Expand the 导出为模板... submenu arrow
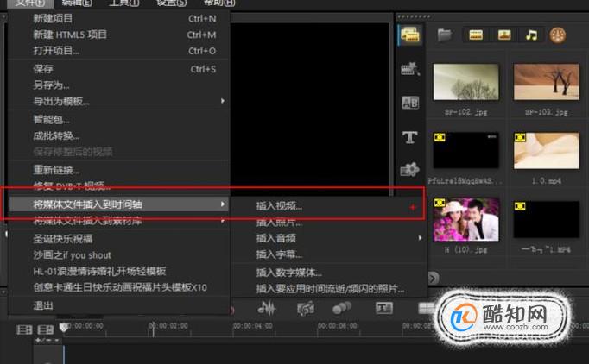The width and height of the screenshot is (589, 364). tap(223, 101)
